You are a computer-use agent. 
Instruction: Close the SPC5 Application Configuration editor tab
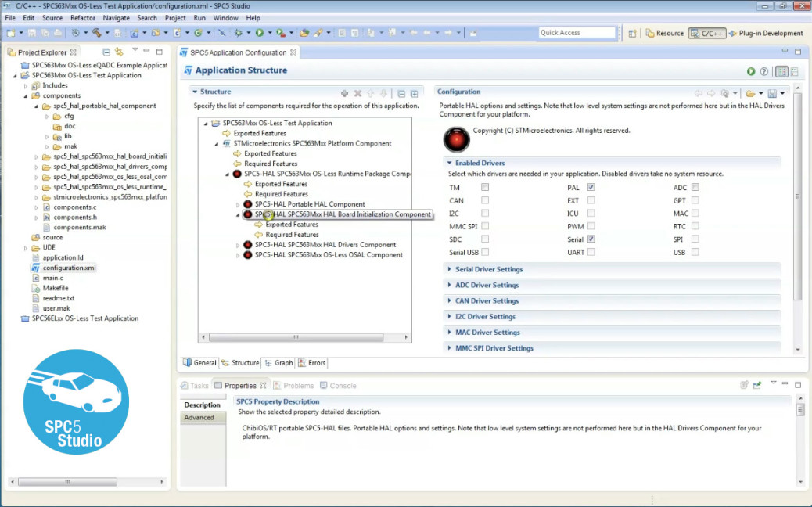tap(293, 52)
